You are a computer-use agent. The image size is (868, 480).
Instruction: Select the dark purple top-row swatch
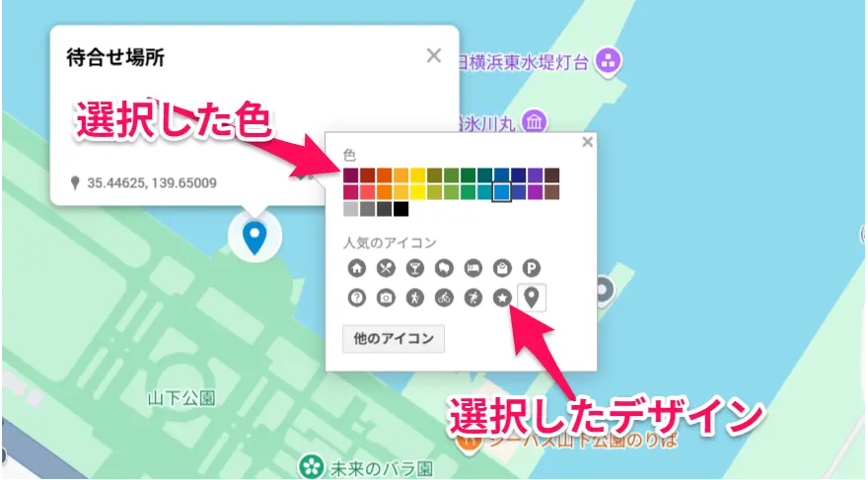pos(536,175)
